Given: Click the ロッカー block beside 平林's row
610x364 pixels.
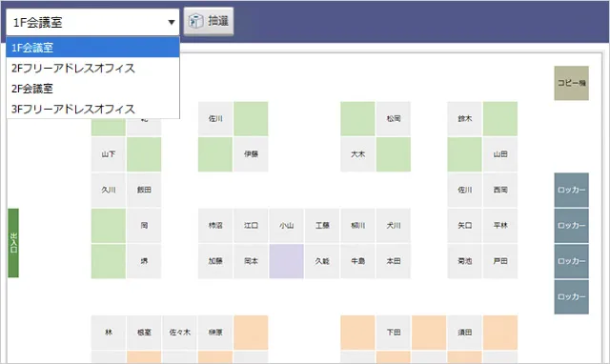Looking at the screenshot, I should pos(571,226).
